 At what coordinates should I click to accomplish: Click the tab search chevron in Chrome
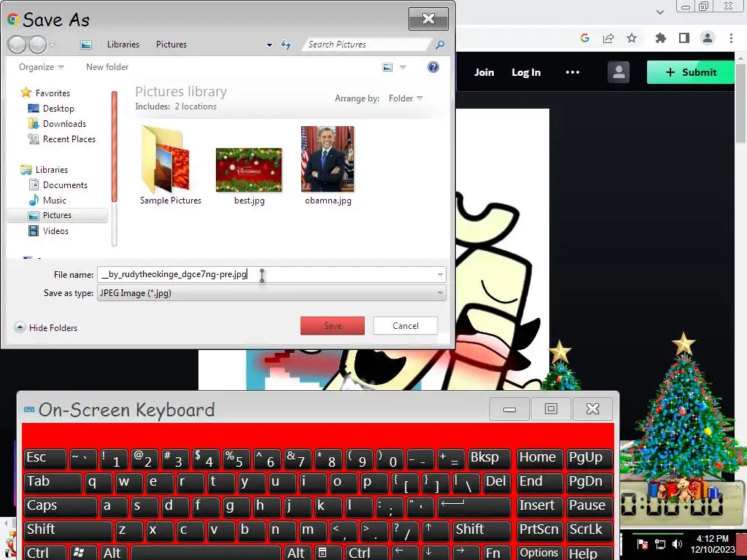click(x=659, y=12)
